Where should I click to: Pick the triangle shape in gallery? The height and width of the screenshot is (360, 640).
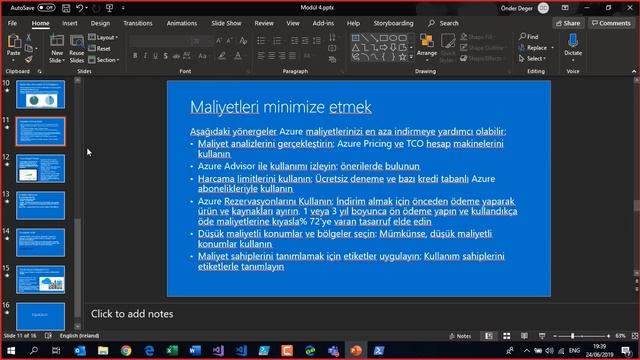coord(356,47)
